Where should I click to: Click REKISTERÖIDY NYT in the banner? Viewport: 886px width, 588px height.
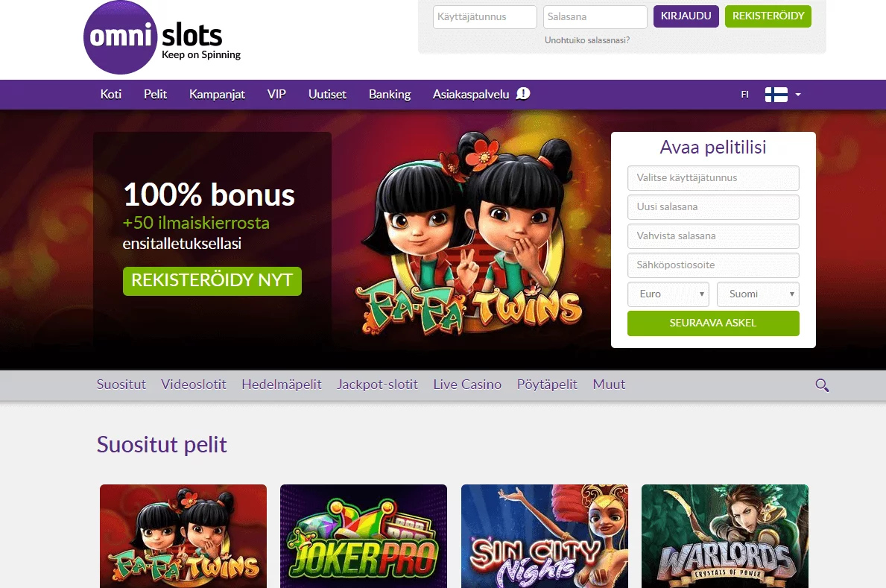pyautogui.click(x=212, y=281)
